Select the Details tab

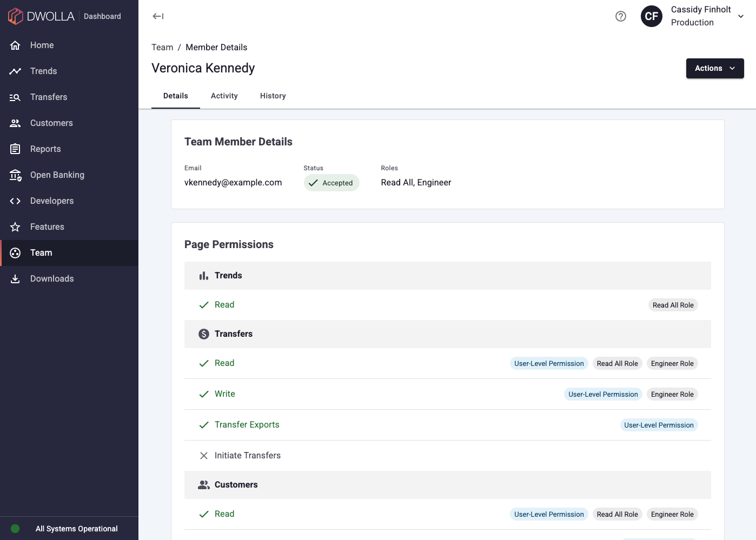coord(176,96)
